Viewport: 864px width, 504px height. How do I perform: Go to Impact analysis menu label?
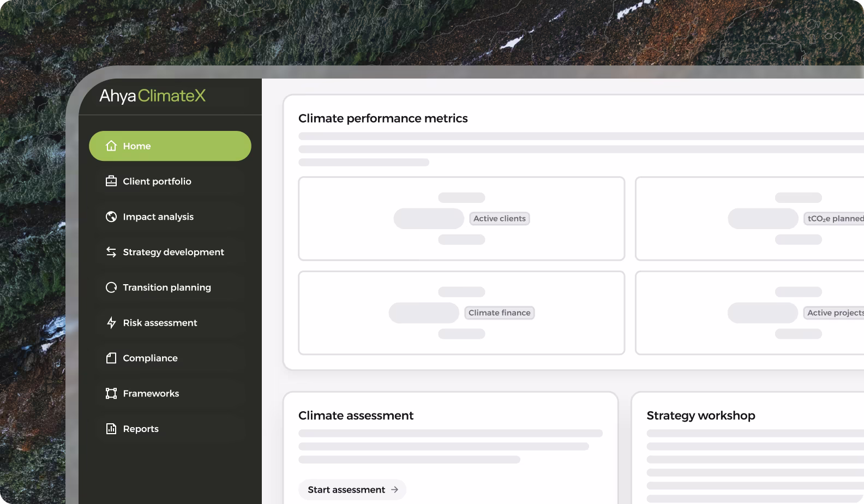point(158,217)
